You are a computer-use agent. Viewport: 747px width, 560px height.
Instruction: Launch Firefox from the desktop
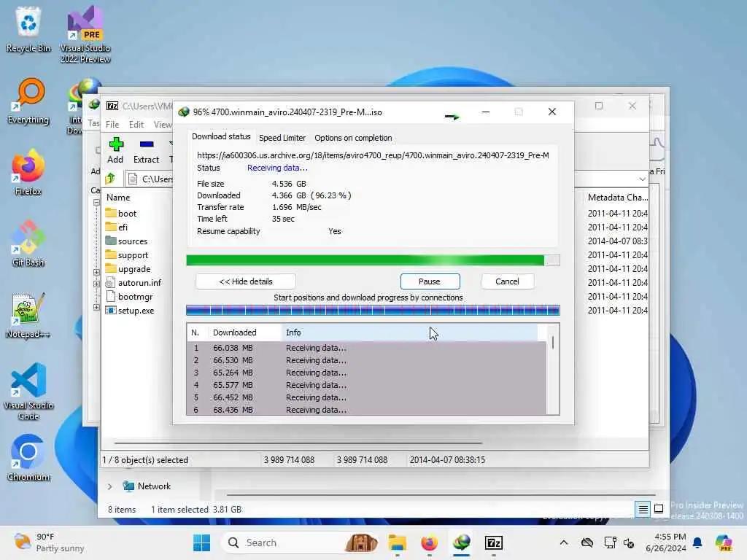point(28,172)
